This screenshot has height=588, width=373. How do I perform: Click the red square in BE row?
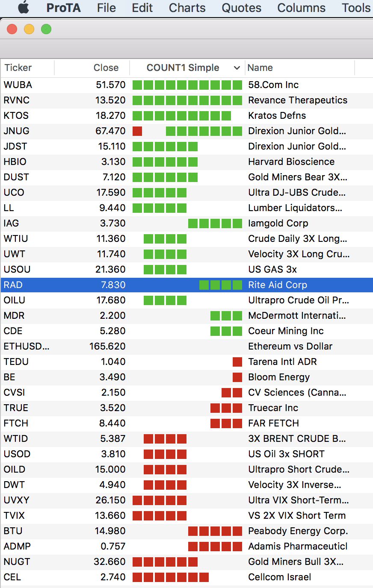pyautogui.click(x=237, y=377)
